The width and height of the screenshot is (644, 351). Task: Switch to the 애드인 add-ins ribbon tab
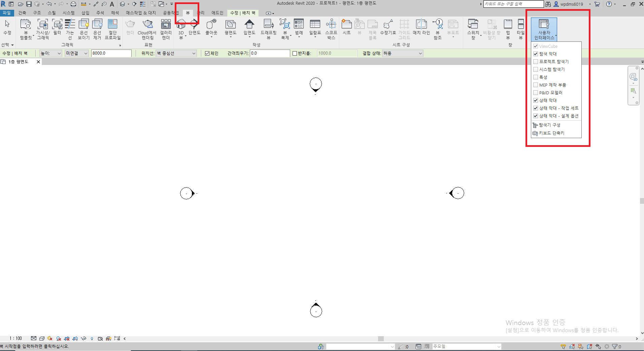coord(217,13)
